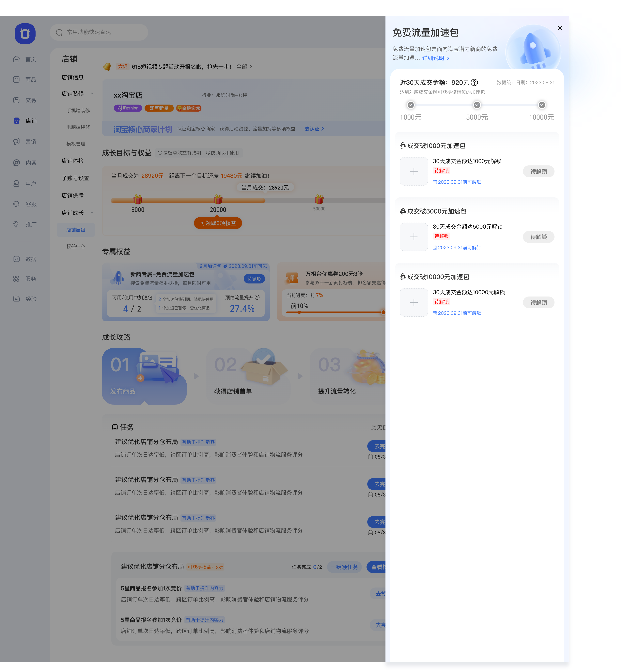Open the 商品 products sidebar icon
The width and height of the screenshot is (639, 672).
(x=16, y=79)
